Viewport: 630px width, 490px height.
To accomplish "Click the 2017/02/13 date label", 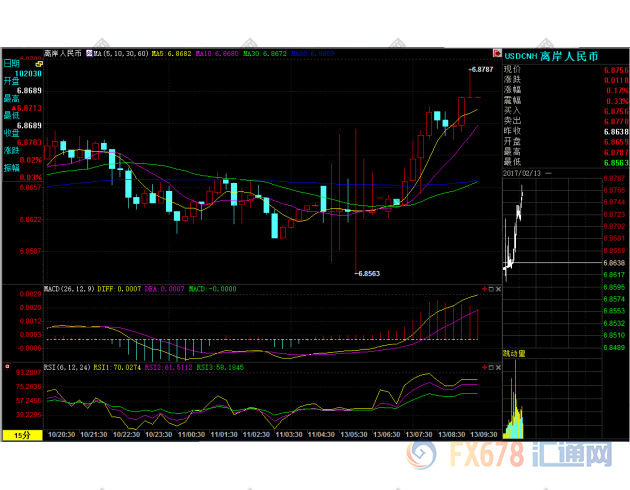I will tap(527, 172).
